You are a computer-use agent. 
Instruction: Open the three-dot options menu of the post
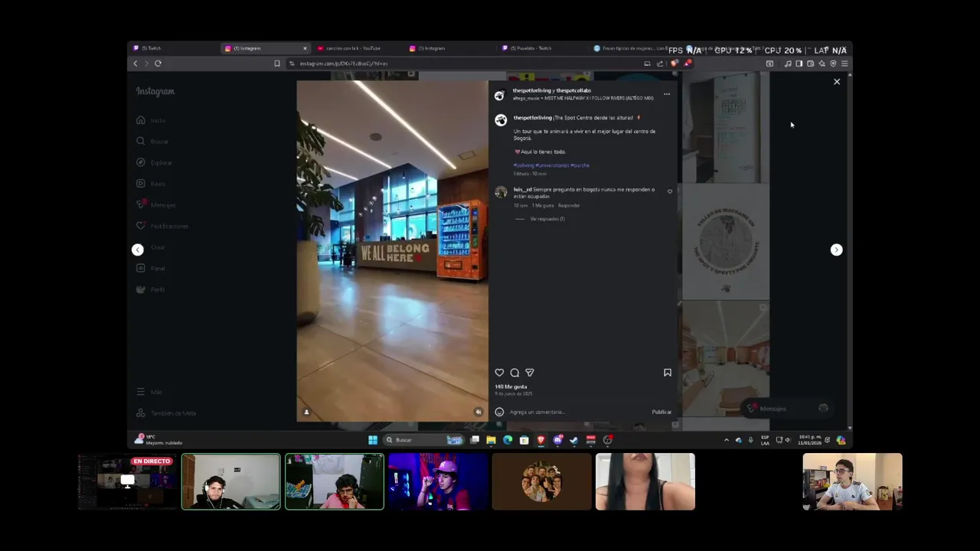point(666,94)
